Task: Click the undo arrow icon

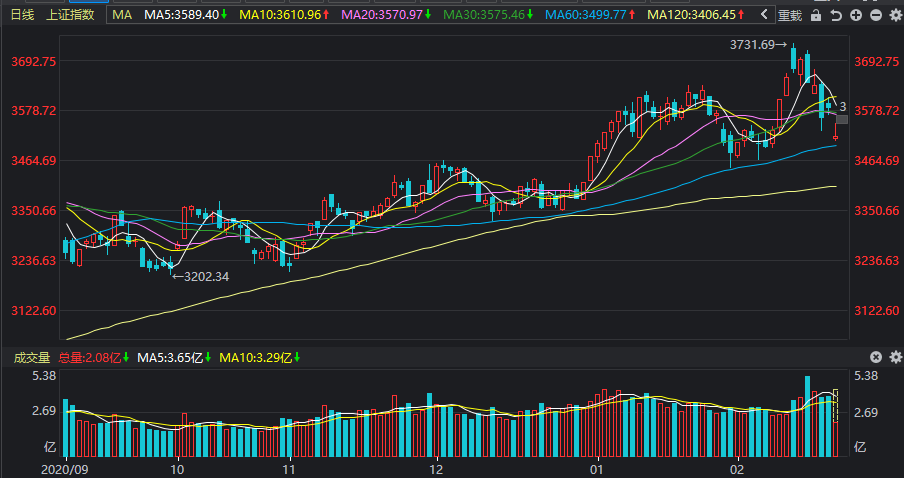Action: pyautogui.click(x=836, y=16)
